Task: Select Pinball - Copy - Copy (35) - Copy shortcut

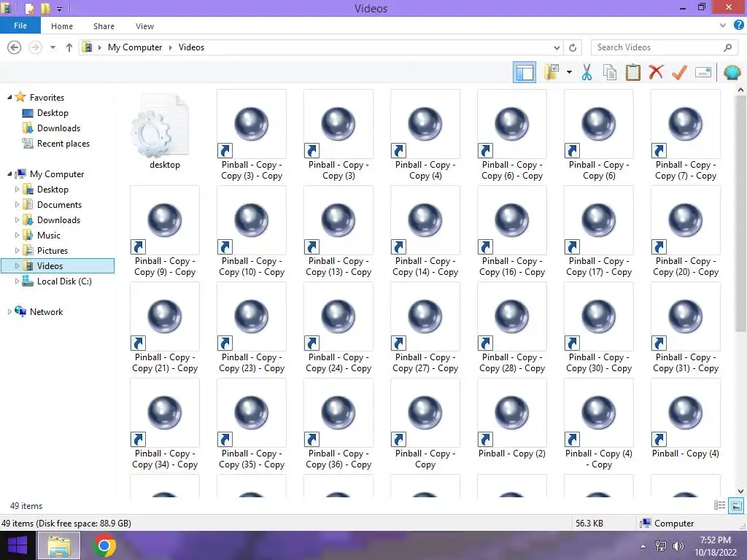Action: tap(252, 424)
